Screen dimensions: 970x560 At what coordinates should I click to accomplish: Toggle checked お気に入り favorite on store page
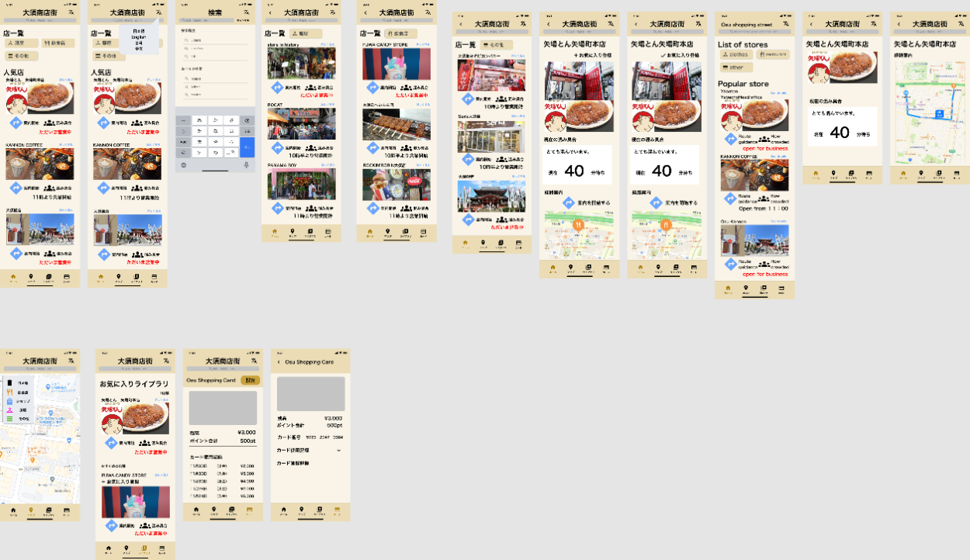pos(679,56)
